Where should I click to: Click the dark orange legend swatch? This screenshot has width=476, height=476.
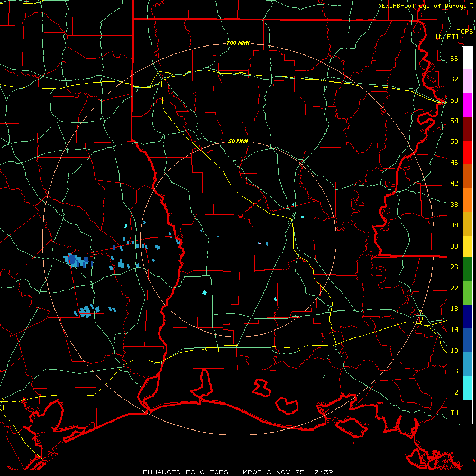[x=467, y=176]
